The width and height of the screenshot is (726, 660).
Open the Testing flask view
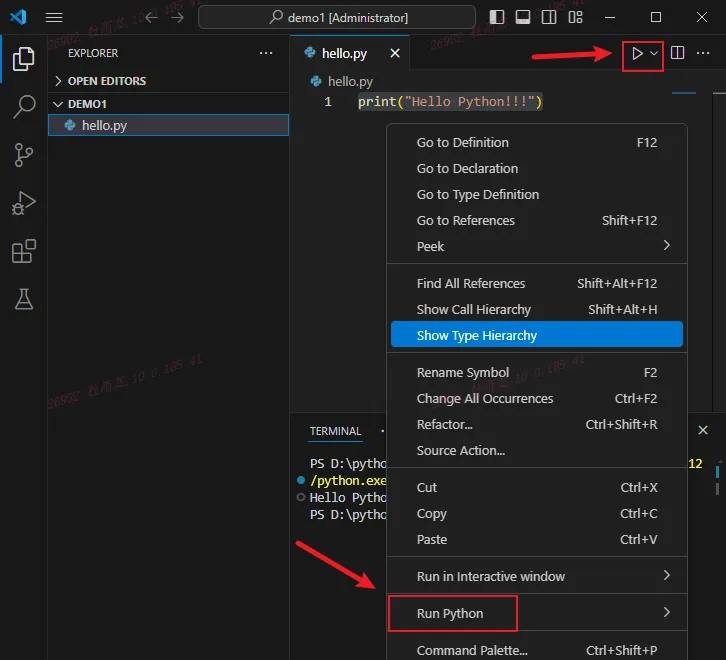23,298
